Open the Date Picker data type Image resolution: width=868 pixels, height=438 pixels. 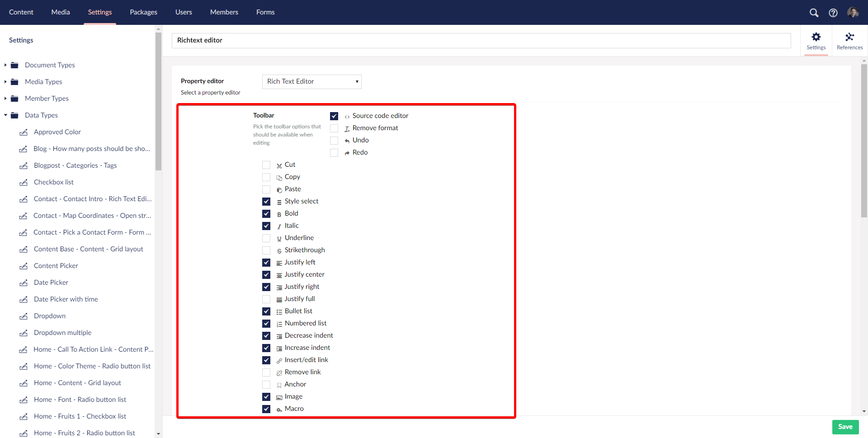(x=51, y=282)
